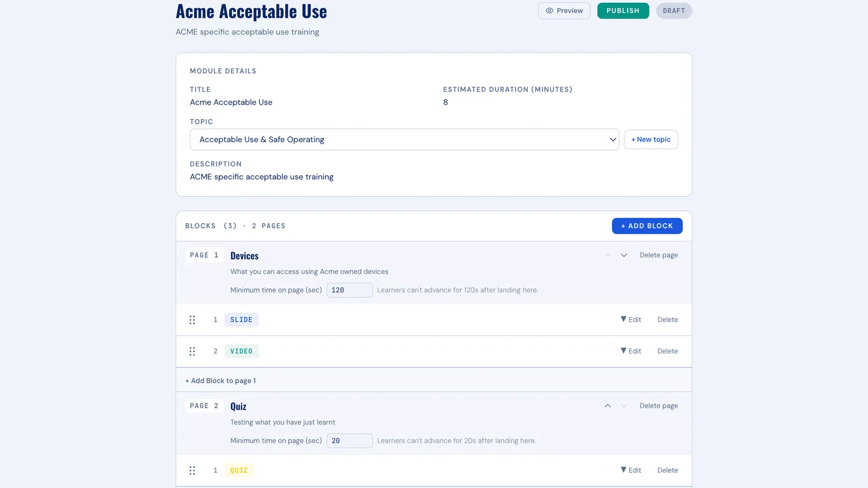Click the estimated duration value 8
This screenshot has width=868, height=488.
click(x=445, y=102)
